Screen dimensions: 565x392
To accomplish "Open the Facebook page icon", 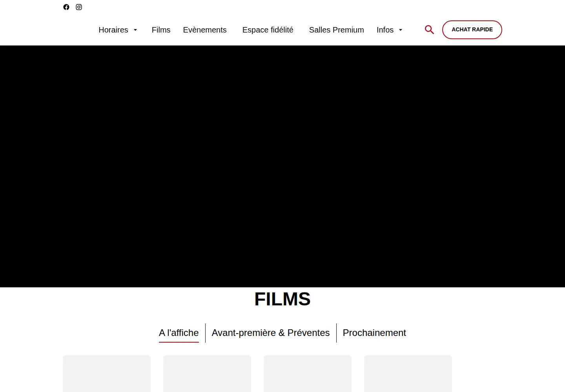I will (x=66, y=7).
